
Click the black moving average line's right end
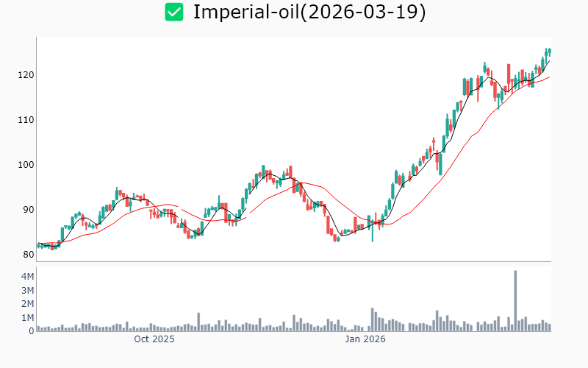coord(549,60)
